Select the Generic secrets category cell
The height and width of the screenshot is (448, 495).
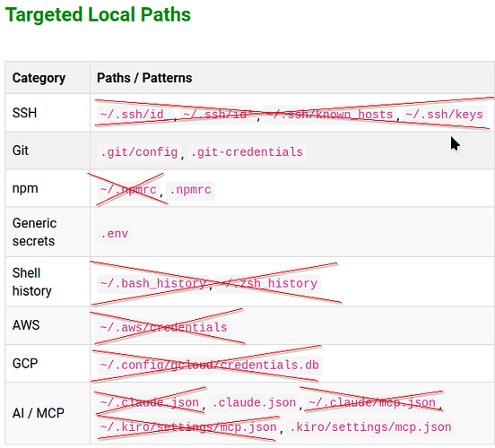[x=48, y=232]
